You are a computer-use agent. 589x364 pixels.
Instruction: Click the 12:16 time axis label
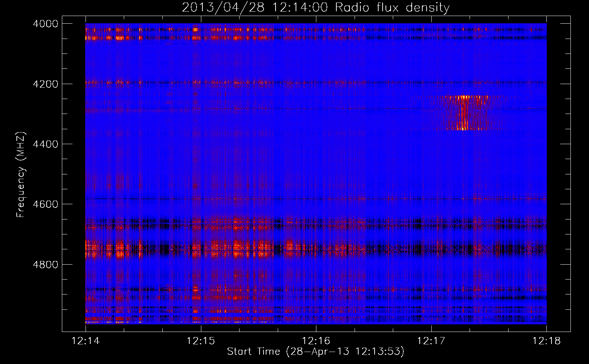tap(316, 341)
